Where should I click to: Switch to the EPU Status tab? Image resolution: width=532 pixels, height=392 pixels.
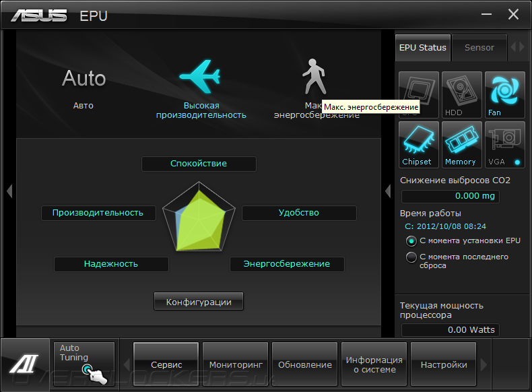pyautogui.click(x=423, y=48)
